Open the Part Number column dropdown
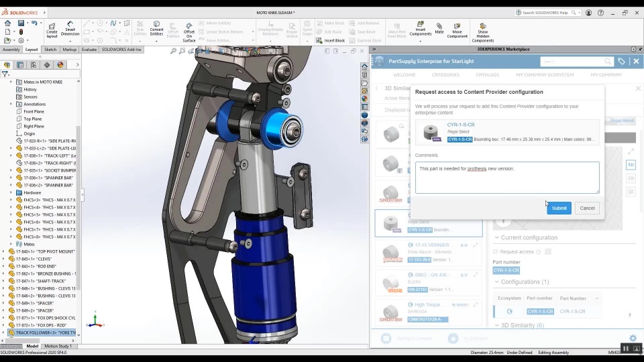This screenshot has height=362, width=644. coord(597,298)
